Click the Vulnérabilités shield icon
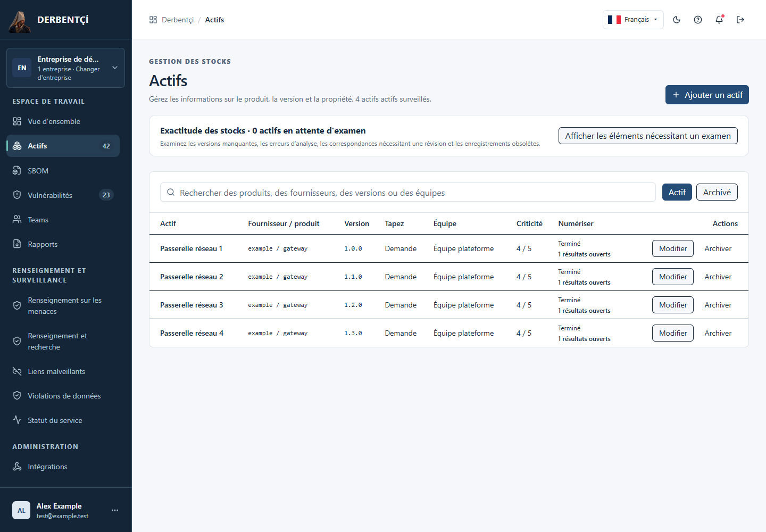This screenshot has width=766, height=532. click(x=17, y=195)
